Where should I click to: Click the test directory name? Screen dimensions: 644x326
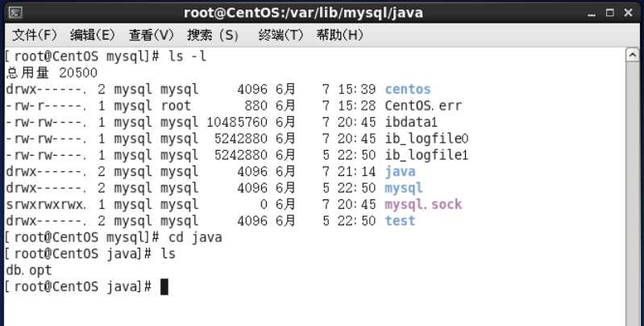click(x=400, y=221)
